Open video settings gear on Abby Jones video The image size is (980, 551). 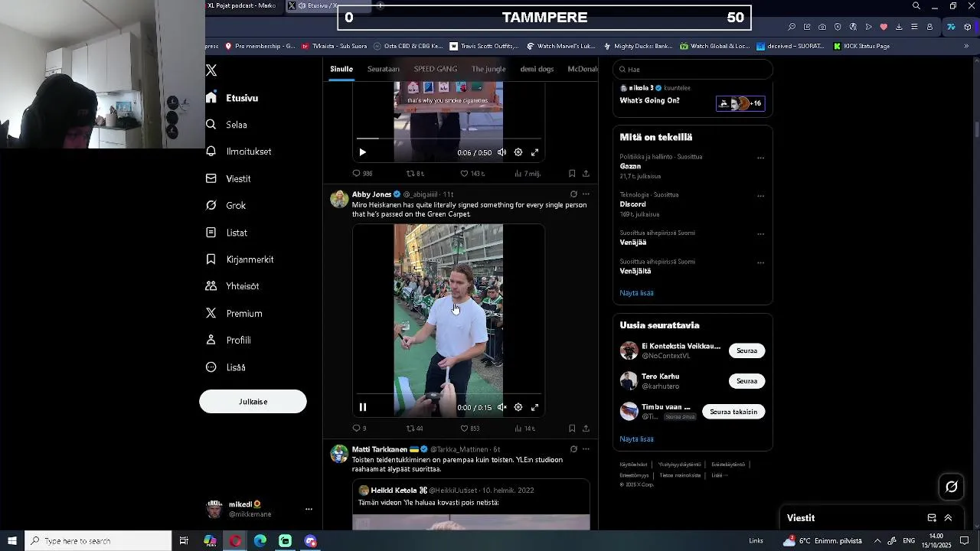tap(518, 407)
